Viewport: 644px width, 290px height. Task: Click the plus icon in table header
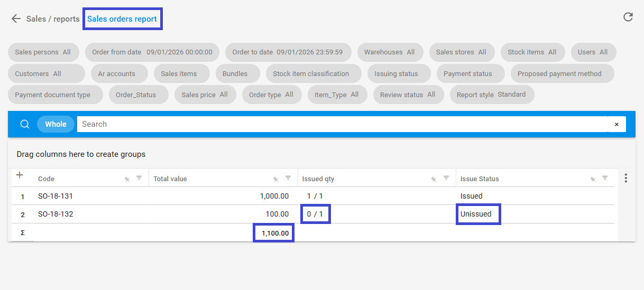[20, 175]
